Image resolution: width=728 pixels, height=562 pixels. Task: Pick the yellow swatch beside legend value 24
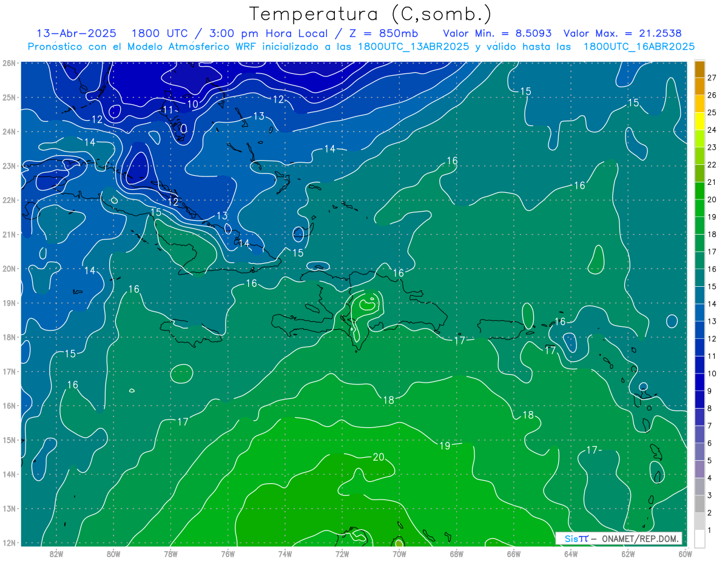point(699,121)
